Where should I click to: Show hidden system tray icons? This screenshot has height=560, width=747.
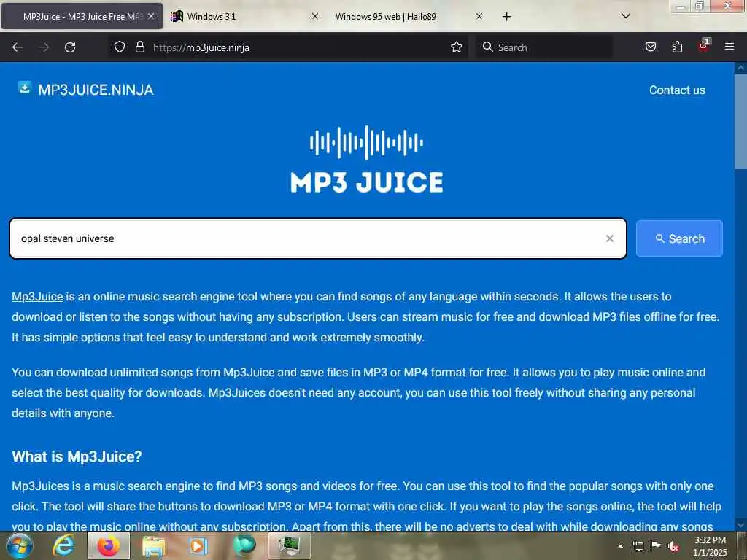620,546
